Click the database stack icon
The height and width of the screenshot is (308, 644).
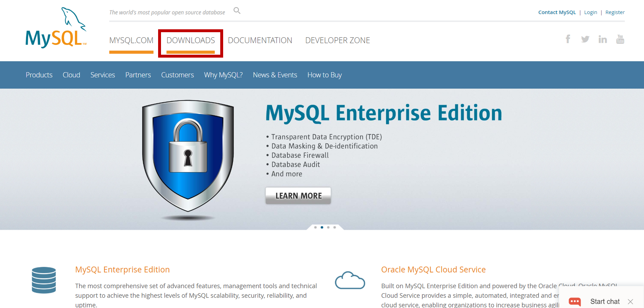tap(44, 280)
